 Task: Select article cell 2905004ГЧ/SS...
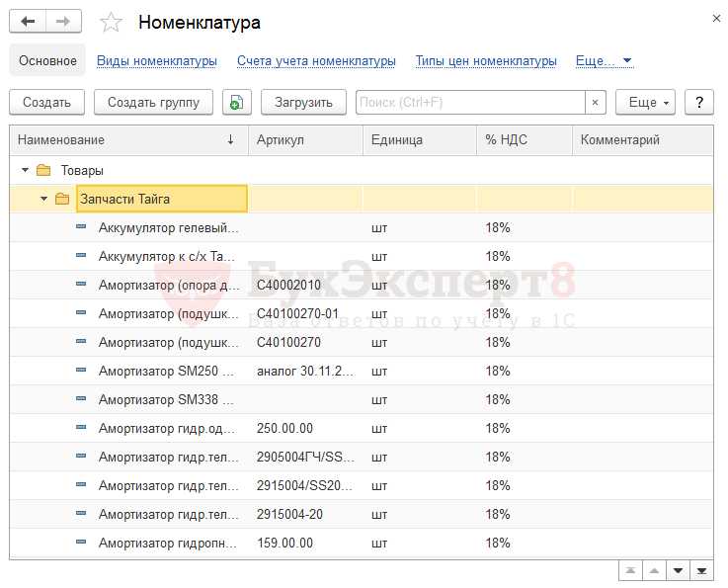pos(305,457)
